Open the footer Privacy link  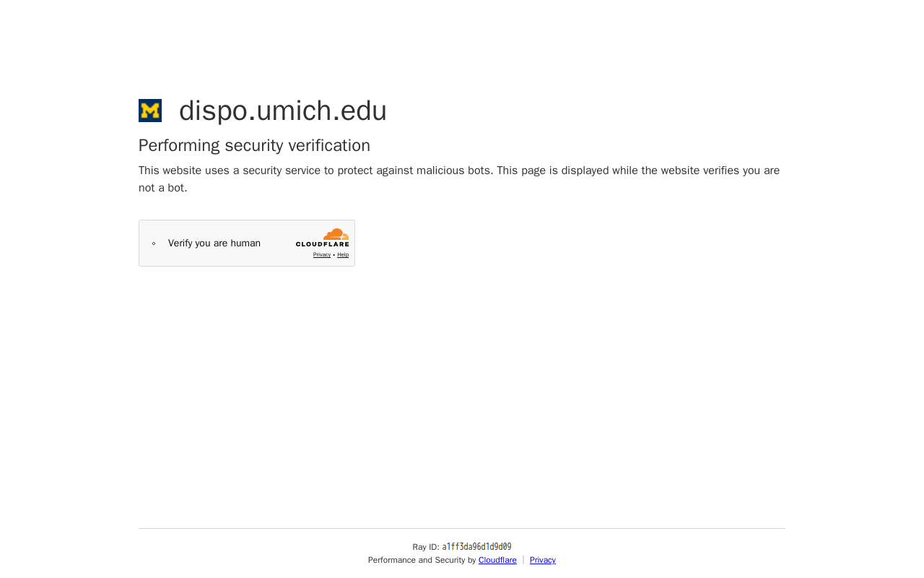[x=543, y=560]
